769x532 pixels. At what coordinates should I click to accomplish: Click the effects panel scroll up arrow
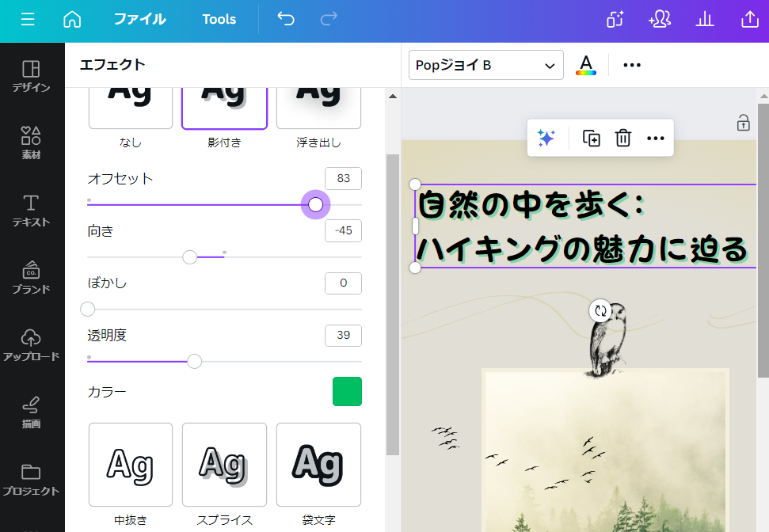click(393, 97)
